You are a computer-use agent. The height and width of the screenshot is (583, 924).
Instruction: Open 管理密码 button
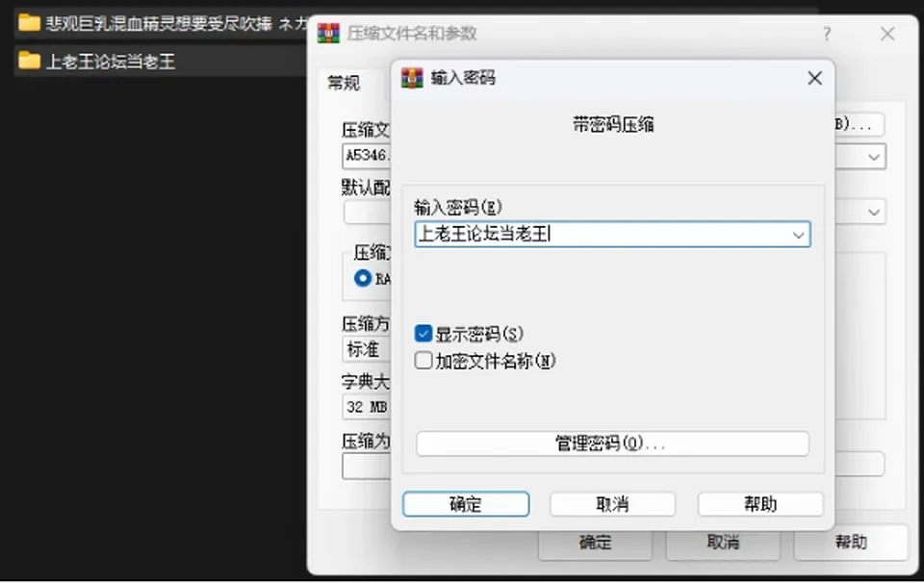pos(612,444)
